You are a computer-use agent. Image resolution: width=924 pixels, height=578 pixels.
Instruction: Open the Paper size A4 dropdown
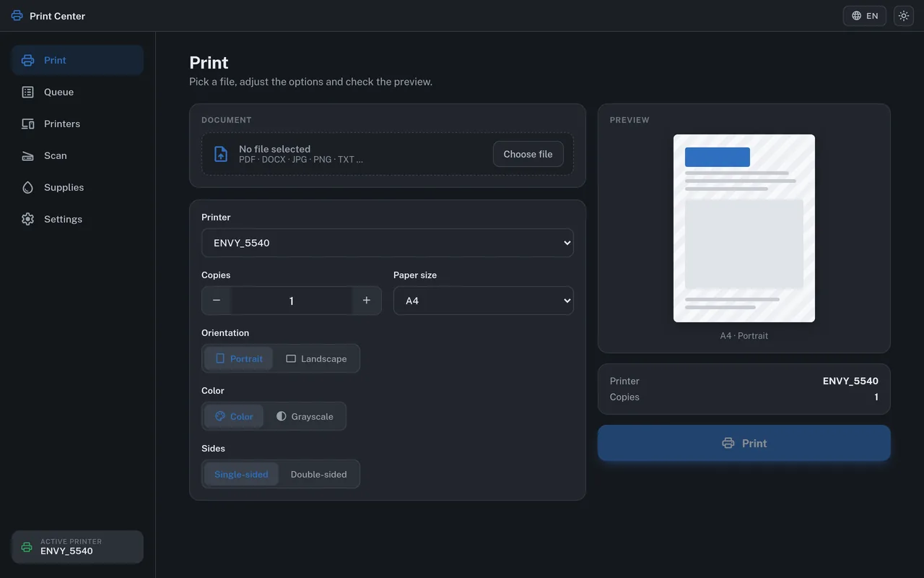tap(484, 301)
